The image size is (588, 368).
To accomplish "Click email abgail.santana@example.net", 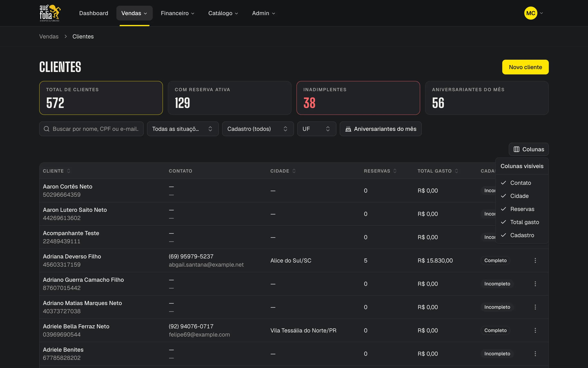I will 206,265.
